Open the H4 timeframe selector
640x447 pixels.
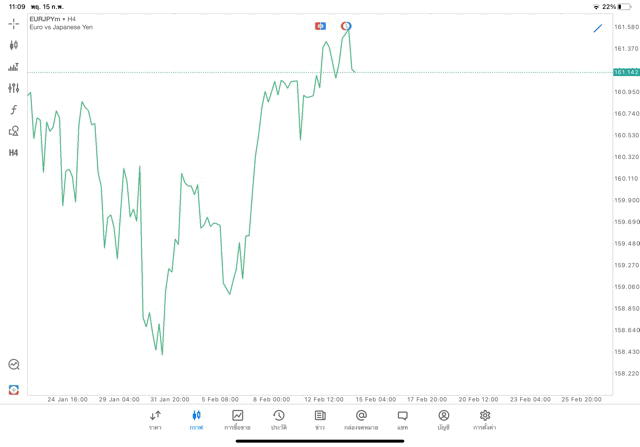[14, 153]
